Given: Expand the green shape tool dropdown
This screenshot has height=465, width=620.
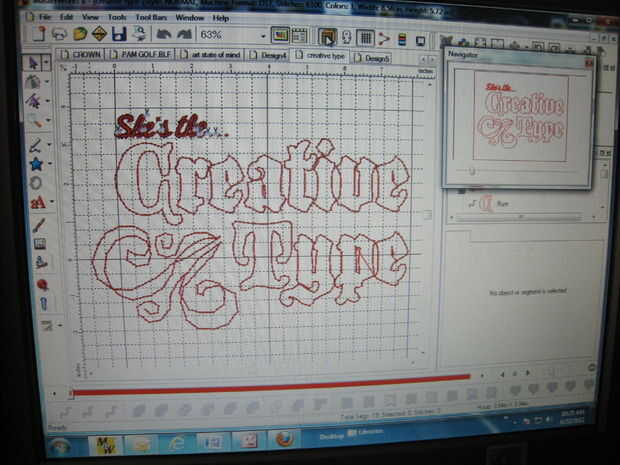Looking at the screenshot, I should (48, 82).
